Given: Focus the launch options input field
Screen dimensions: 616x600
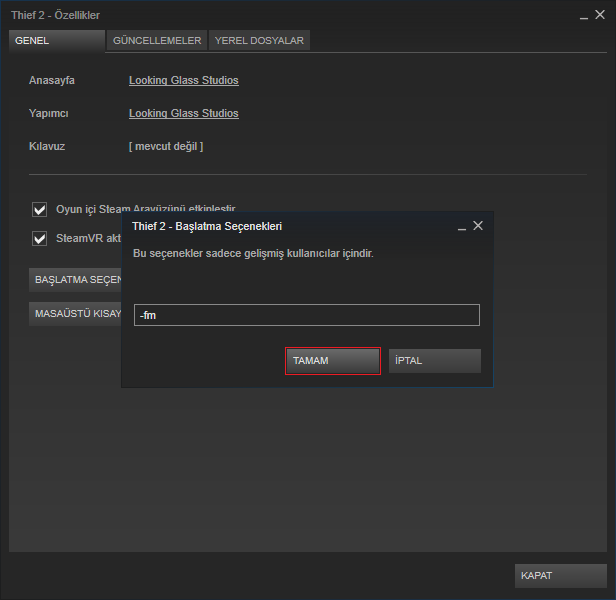Looking at the screenshot, I should [306, 315].
